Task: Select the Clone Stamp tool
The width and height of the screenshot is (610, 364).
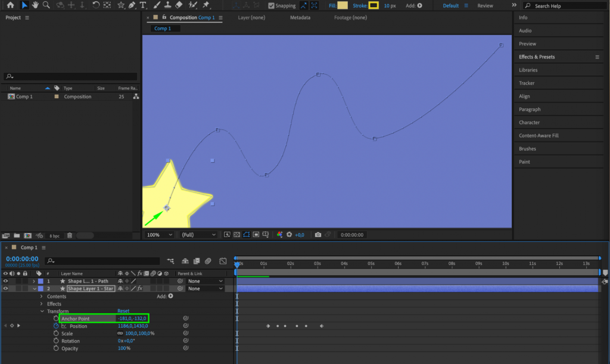Action: point(167,5)
